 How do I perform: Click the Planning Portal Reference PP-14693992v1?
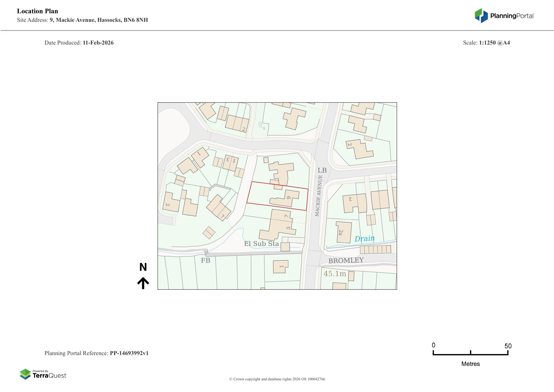(x=96, y=353)
